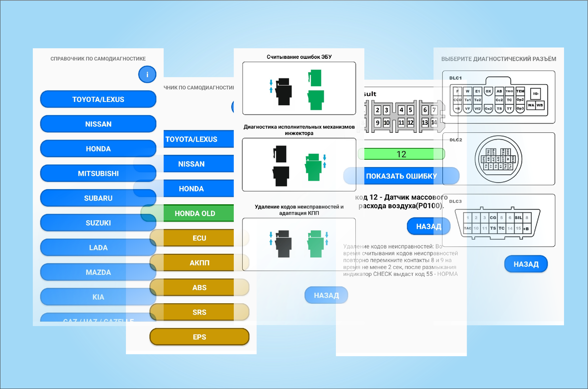The image size is (588, 389).
Task: Select the ABS system option
Action: point(199,288)
